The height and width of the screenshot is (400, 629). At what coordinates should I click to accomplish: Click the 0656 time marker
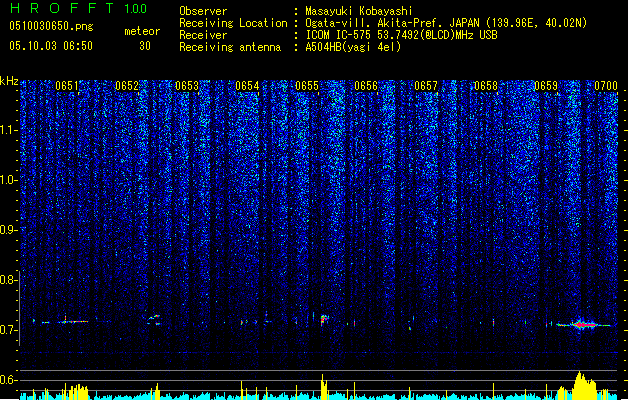pyautogui.click(x=366, y=86)
